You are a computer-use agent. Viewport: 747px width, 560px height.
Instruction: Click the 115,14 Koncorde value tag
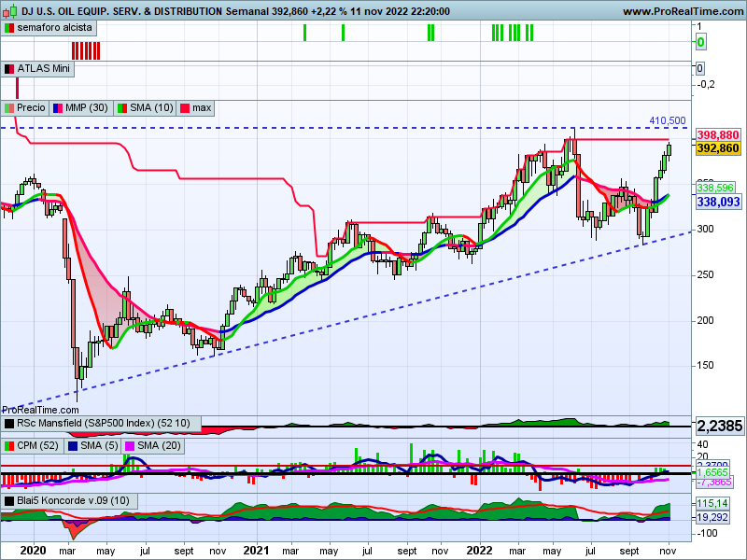click(712, 503)
